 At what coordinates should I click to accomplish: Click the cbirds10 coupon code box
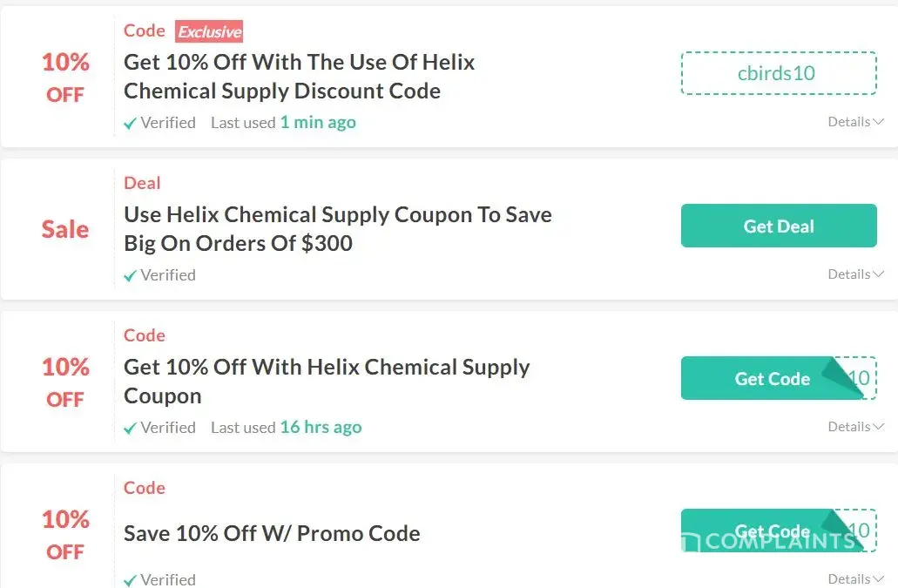coord(778,73)
